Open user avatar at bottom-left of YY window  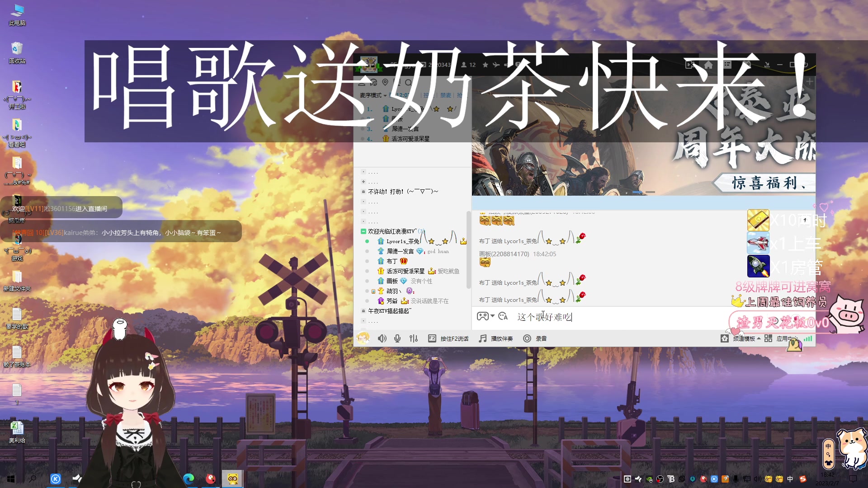tap(363, 338)
